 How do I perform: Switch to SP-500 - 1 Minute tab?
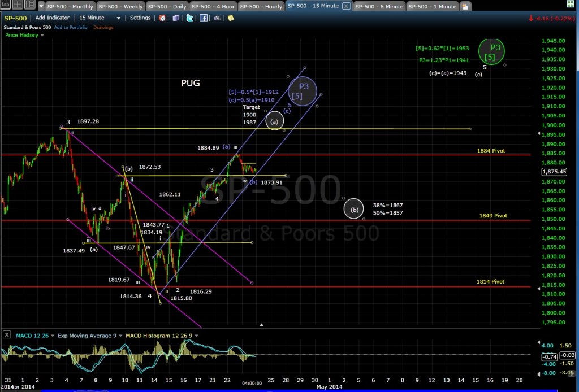[433, 6]
